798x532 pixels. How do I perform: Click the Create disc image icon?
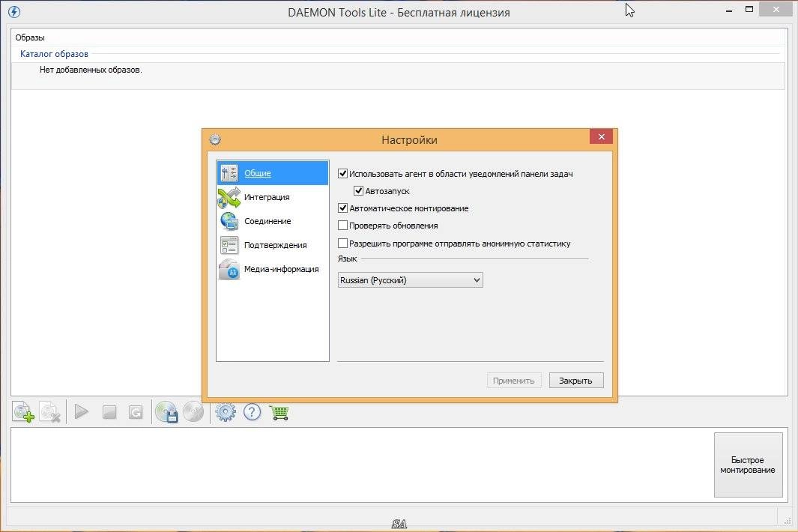pyautogui.click(x=166, y=412)
